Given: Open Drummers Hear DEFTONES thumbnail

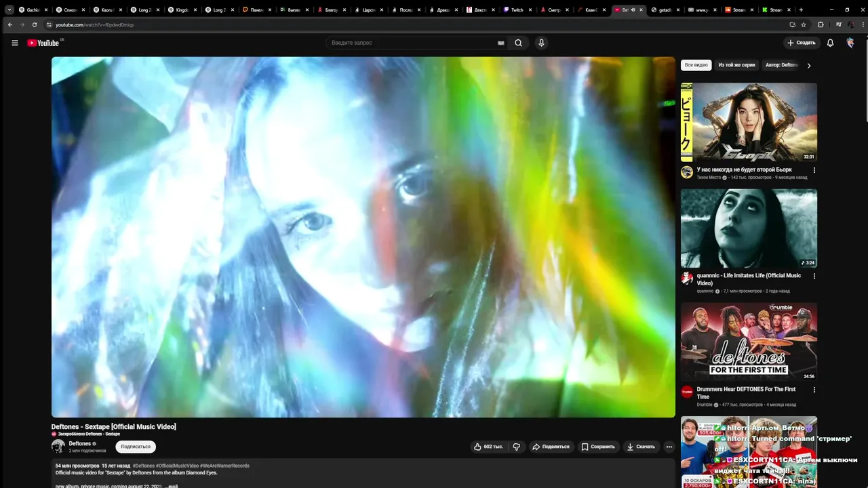Looking at the screenshot, I should click(x=749, y=342).
